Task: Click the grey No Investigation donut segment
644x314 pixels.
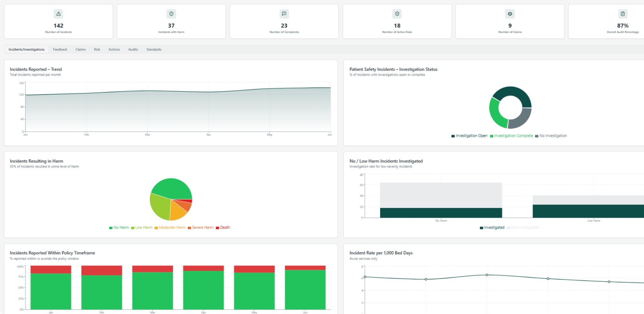Action: (522, 119)
